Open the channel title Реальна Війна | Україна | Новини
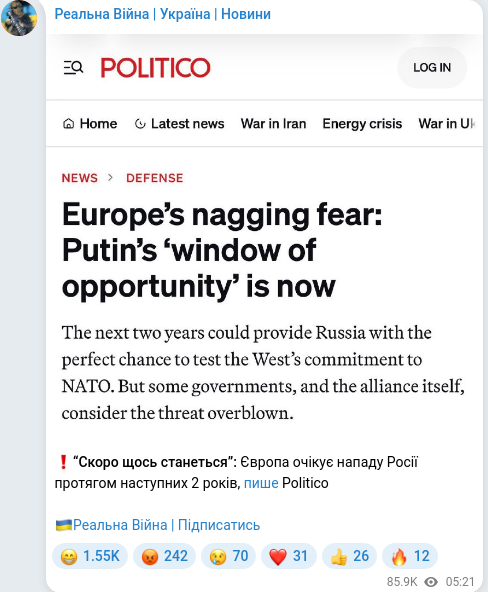 (x=163, y=14)
